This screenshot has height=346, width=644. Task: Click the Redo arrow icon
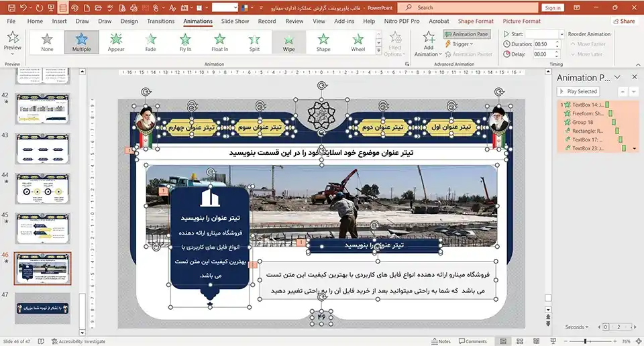39,8
